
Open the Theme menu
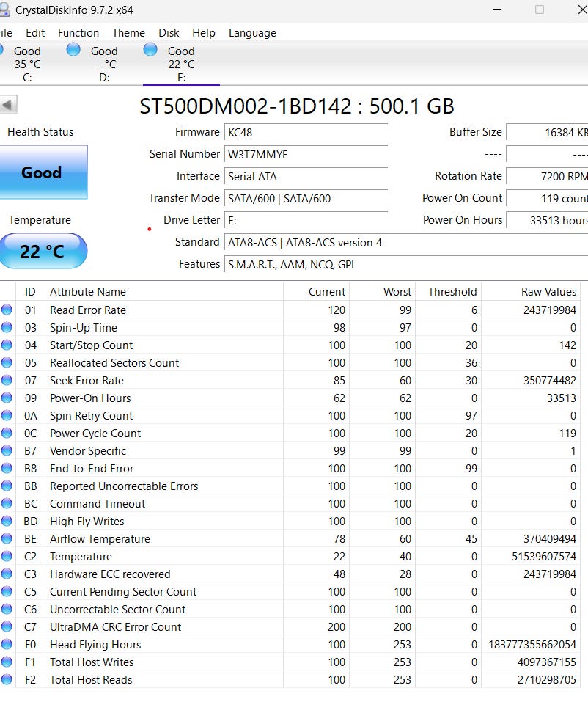(128, 33)
